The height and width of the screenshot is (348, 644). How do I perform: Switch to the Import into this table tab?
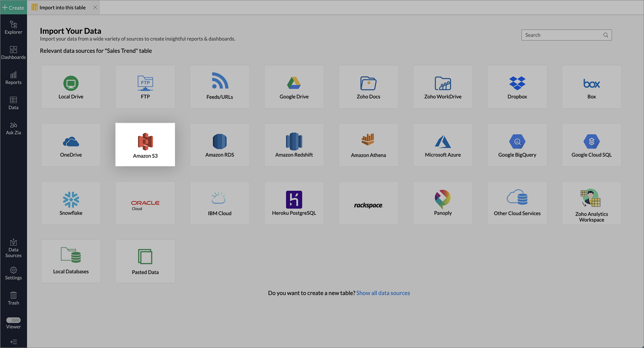pyautogui.click(x=62, y=8)
